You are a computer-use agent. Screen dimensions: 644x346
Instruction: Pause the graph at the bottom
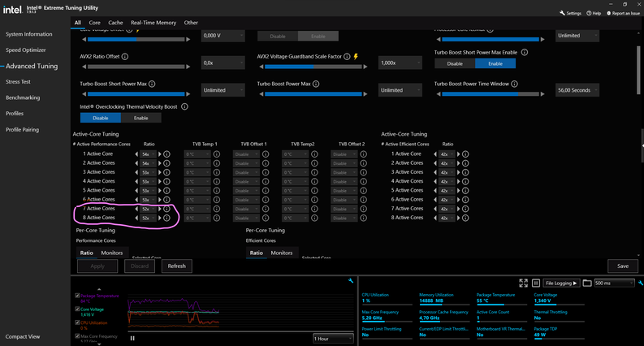point(132,338)
